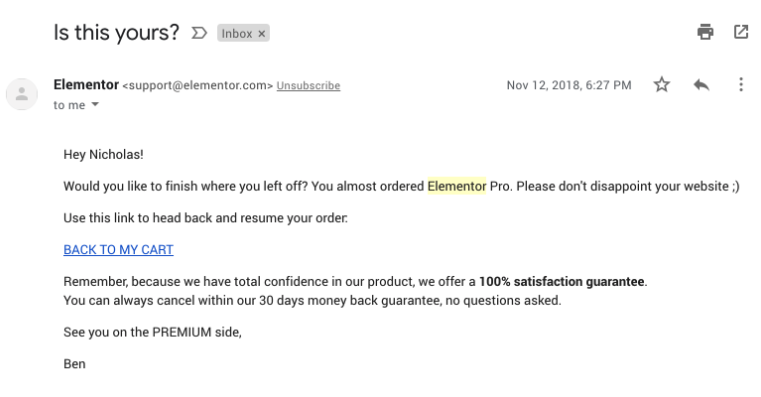The height and width of the screenshot is (397, 761).
Task: Click the Unsubscribe link
Action: tap(308, 85)
